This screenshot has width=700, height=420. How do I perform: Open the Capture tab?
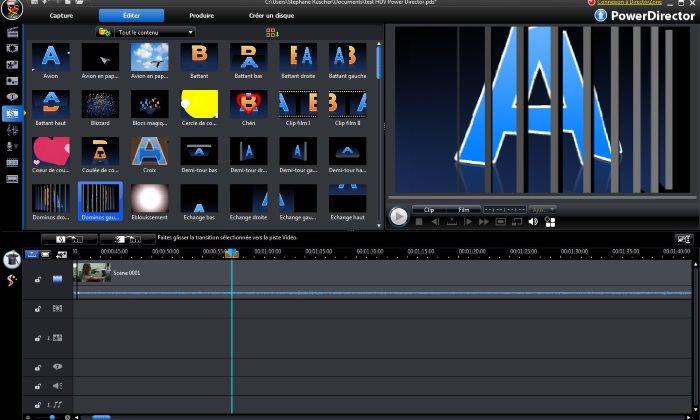point(61,16)
